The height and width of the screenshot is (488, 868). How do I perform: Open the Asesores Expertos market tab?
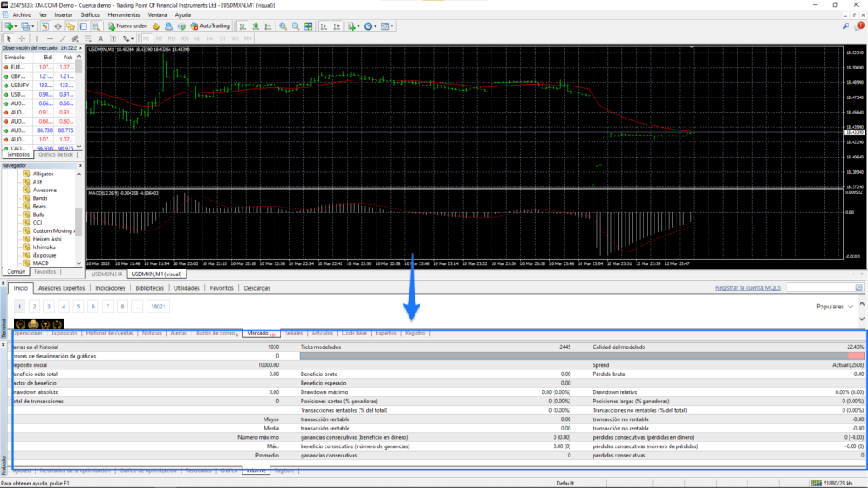coord(61,288)
